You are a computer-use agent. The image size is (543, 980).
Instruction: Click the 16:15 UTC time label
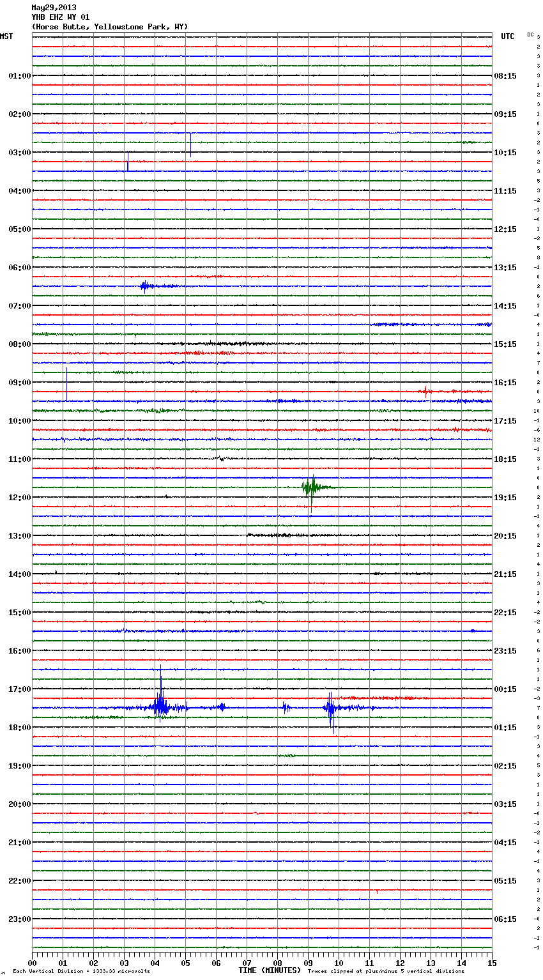pyautogui.click(x=505, y=383)
